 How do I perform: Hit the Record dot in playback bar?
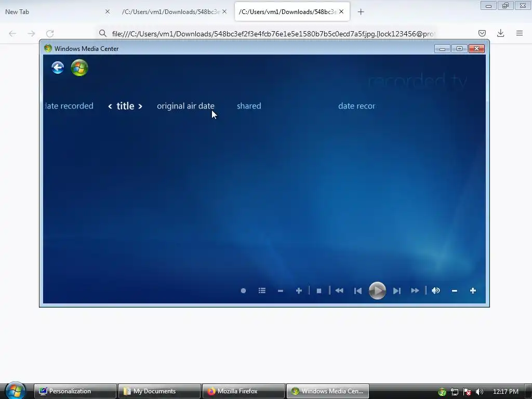tap(243, 291)
